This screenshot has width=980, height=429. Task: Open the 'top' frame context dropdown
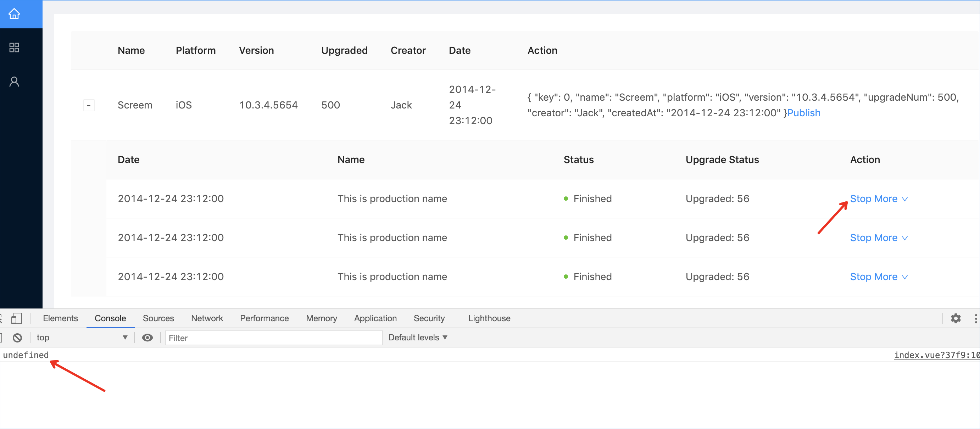pyautogui.click(x=82, y=338)
